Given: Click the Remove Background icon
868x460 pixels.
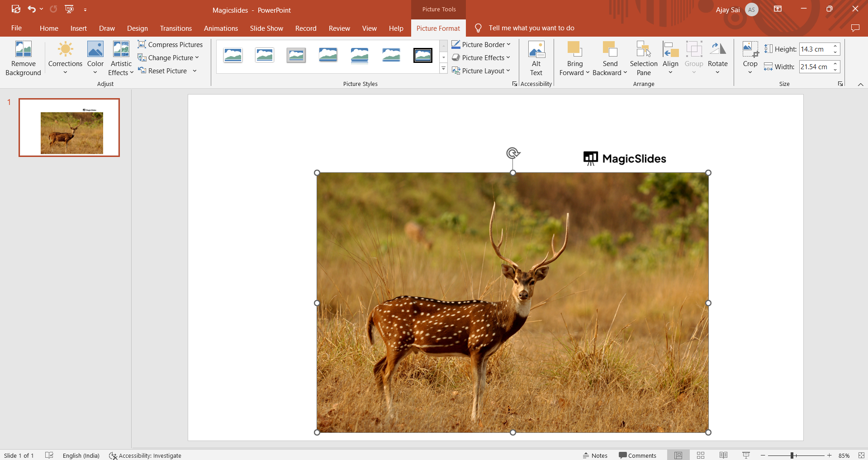Looking at the screenshot, I should [x=23, y=49].
